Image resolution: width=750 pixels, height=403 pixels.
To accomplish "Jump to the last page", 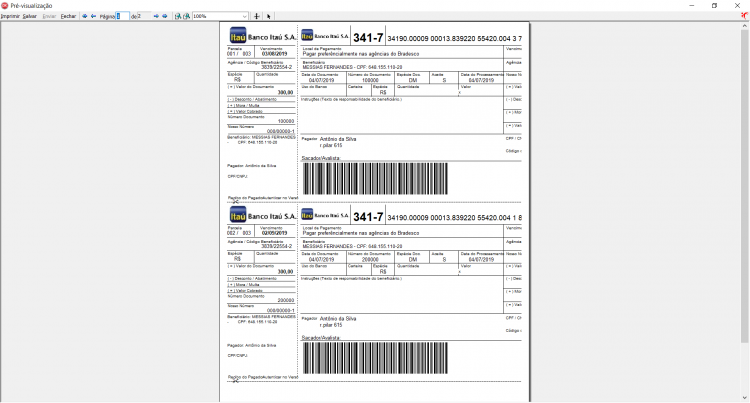I will click(165, 16).
